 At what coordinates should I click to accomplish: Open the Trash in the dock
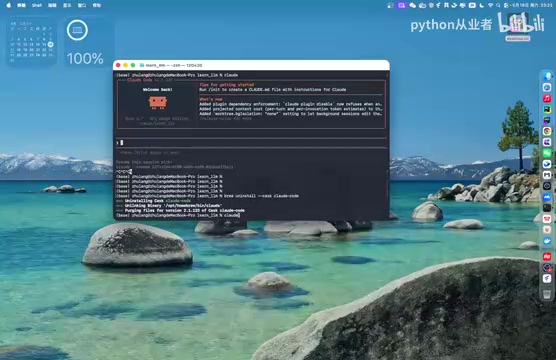coord(547,294)
